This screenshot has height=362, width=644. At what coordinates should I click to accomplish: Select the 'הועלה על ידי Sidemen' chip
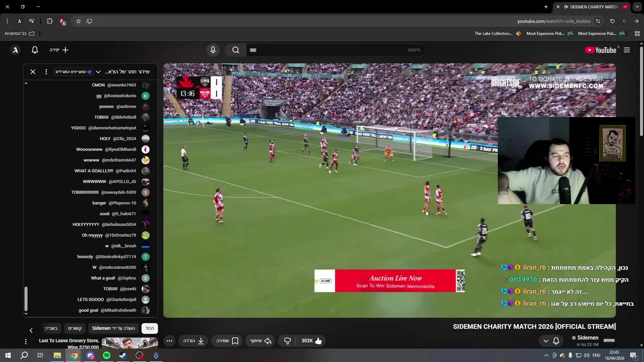[x=113, y=328]
